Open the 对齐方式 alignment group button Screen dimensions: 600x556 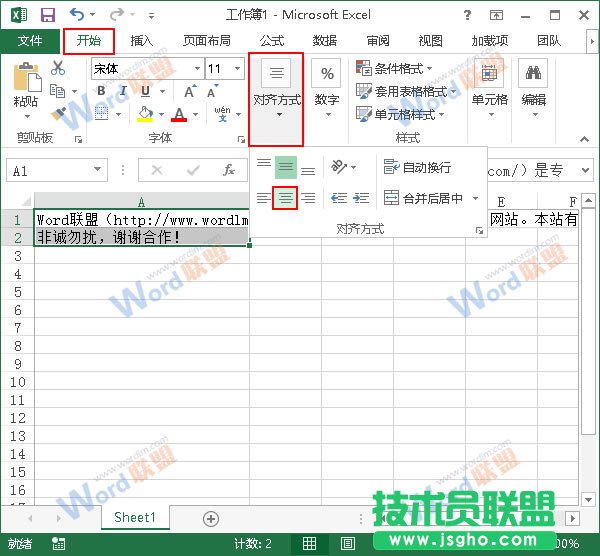(276, 99)
